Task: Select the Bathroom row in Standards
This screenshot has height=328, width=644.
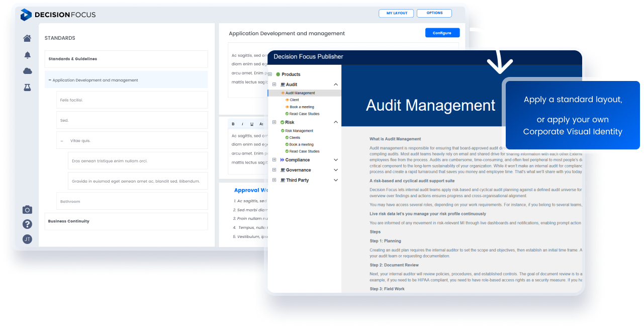Action: (132, 201)
